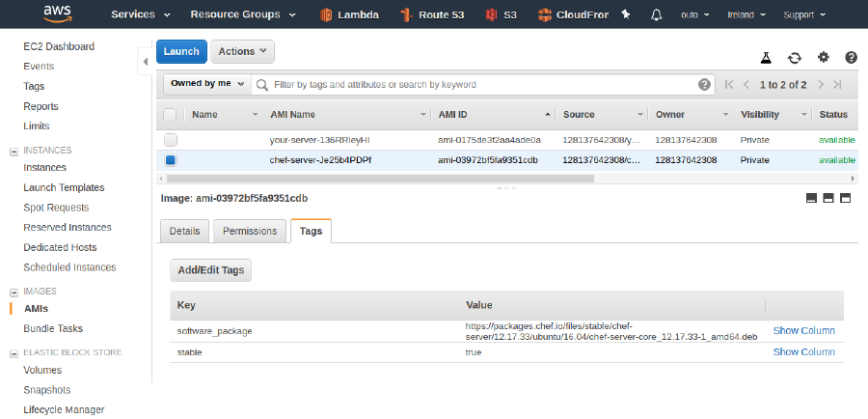The width and height of the screenshot is (868, 419).
Task: Click the experiments flask icon
Action: coord(766,58)
